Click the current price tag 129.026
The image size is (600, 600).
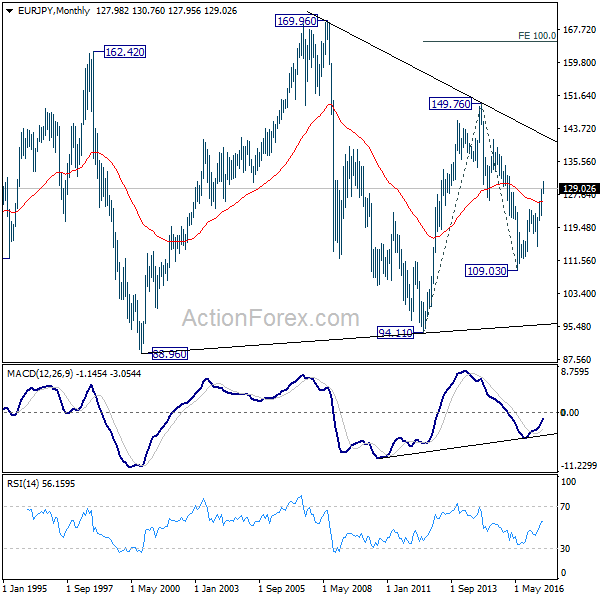(x=579, y=189)
